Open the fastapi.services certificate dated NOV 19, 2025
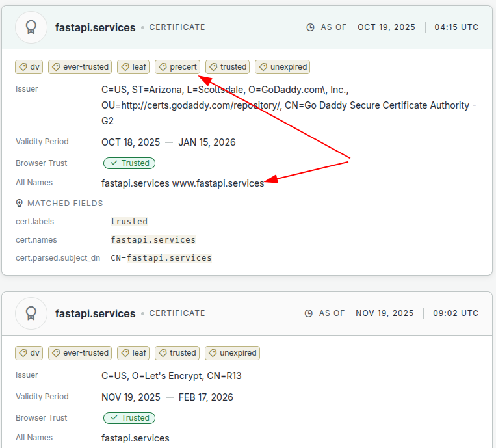Viewport: 496px width, 448px height. coord(95,313)
